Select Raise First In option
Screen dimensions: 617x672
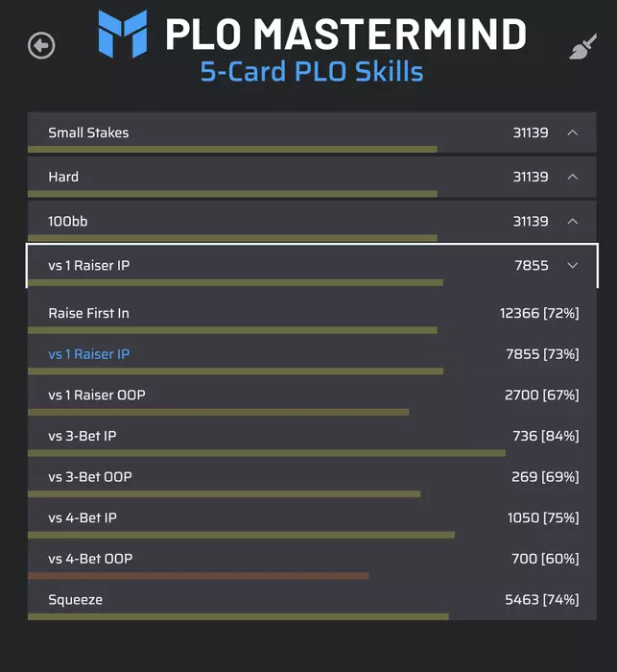point(89,313)
